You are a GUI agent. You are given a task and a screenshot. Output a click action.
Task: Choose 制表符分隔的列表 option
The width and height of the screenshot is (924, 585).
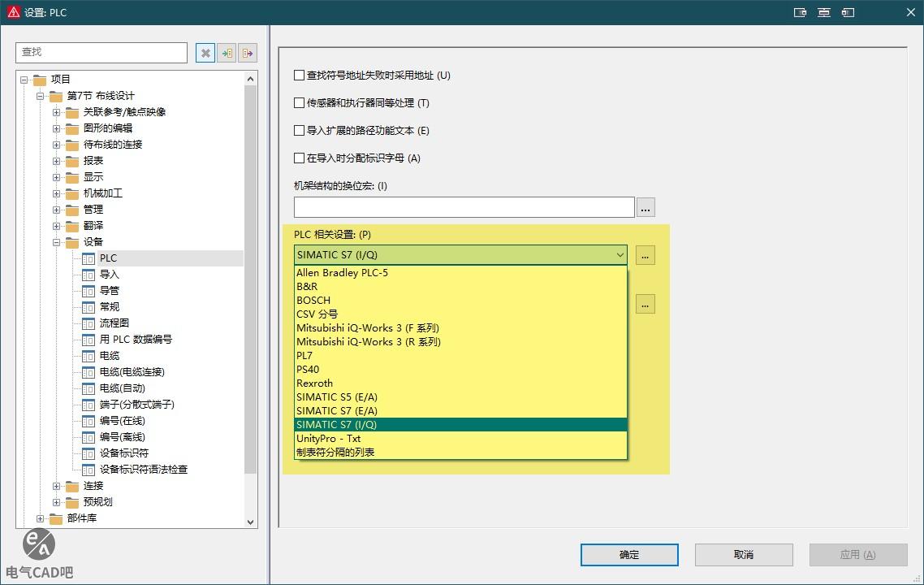[460, 453]
